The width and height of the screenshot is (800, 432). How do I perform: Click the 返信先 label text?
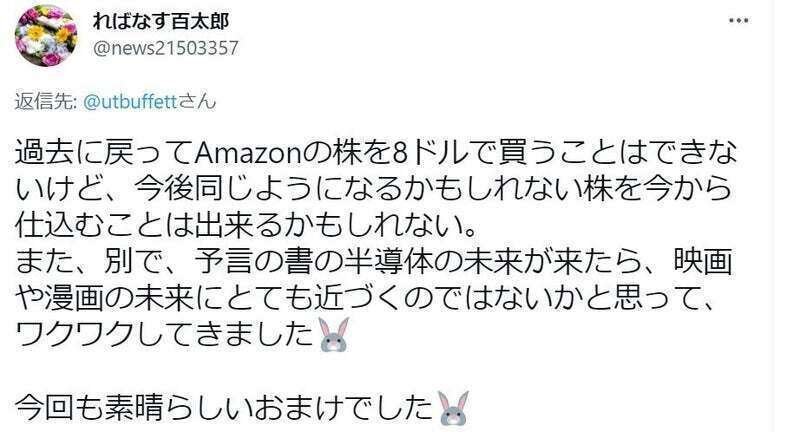44,101
